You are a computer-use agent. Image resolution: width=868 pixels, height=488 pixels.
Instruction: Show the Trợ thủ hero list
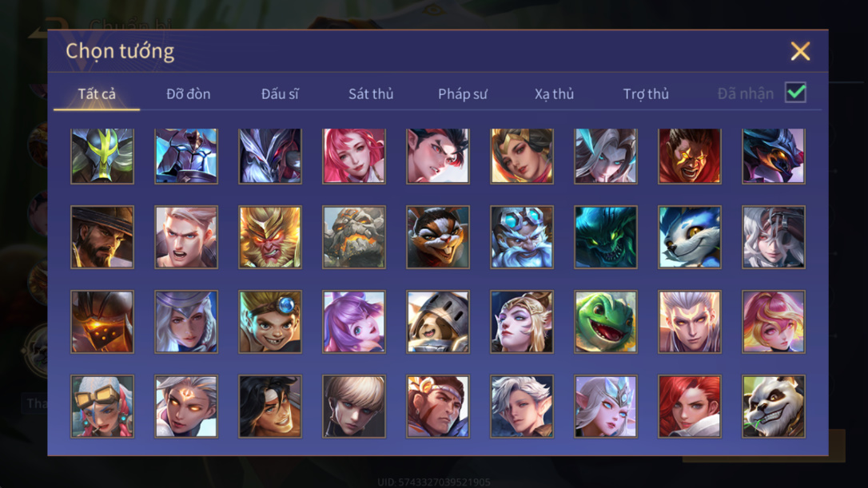646,94
